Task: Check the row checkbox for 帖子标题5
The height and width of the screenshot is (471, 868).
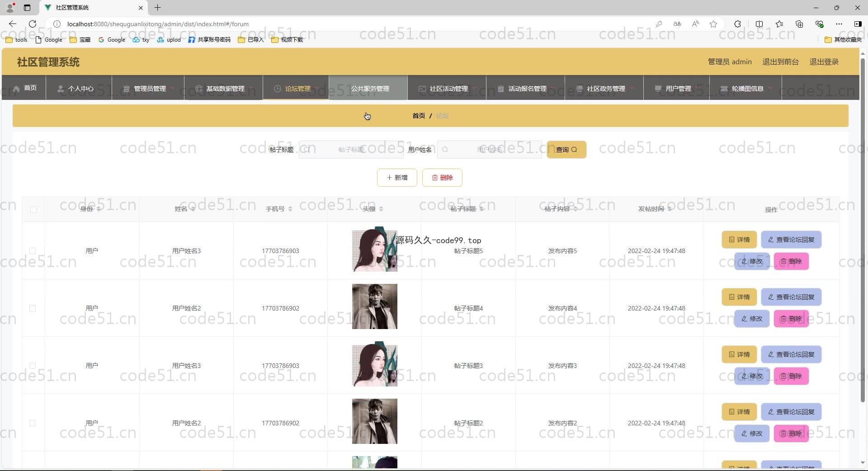Action: (33, 250)
